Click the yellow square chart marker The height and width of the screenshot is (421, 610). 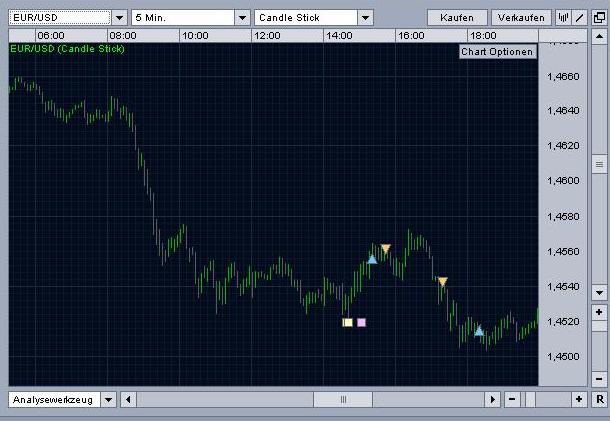pos(347,323)
